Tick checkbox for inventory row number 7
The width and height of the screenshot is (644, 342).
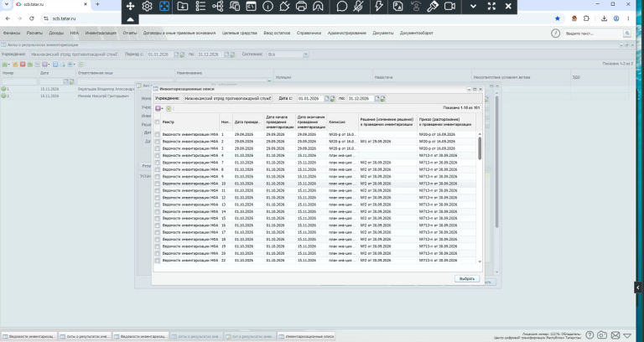click(158, 163)
